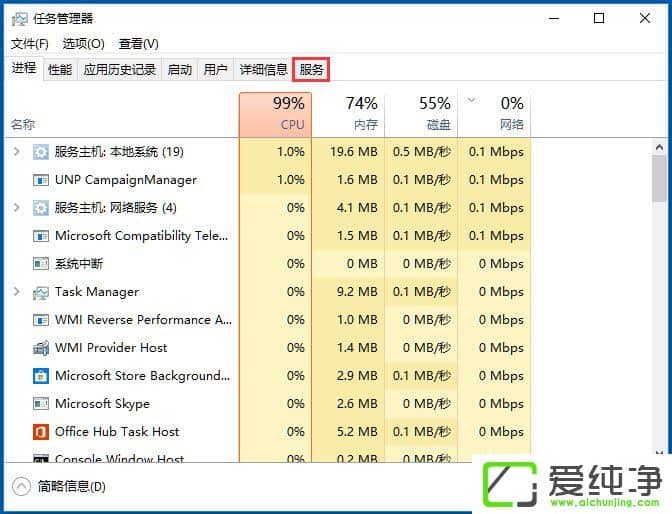Click the 4.1 MB memory value
The height and width of the screenshot is (514, 672).
(x=357, y=208)
